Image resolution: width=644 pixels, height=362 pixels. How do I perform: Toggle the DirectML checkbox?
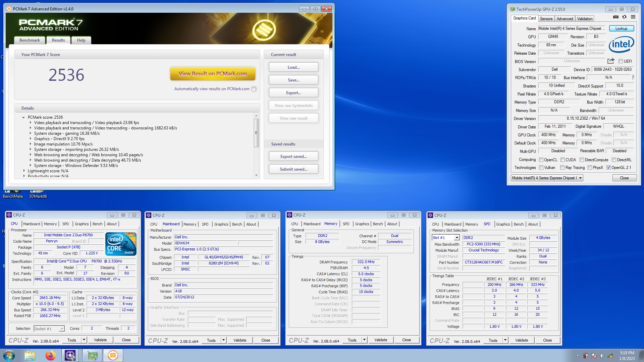(614, 160)
